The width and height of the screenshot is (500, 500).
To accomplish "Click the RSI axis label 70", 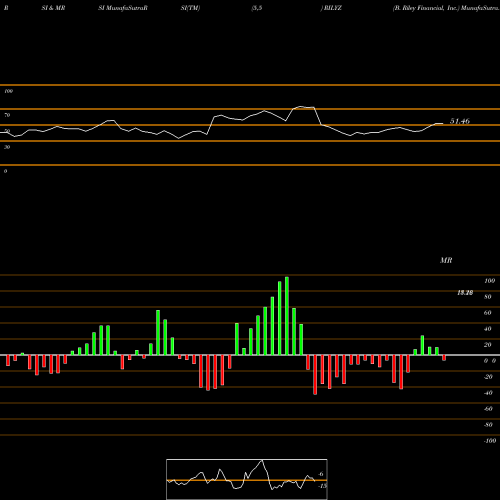I will 7,115.
